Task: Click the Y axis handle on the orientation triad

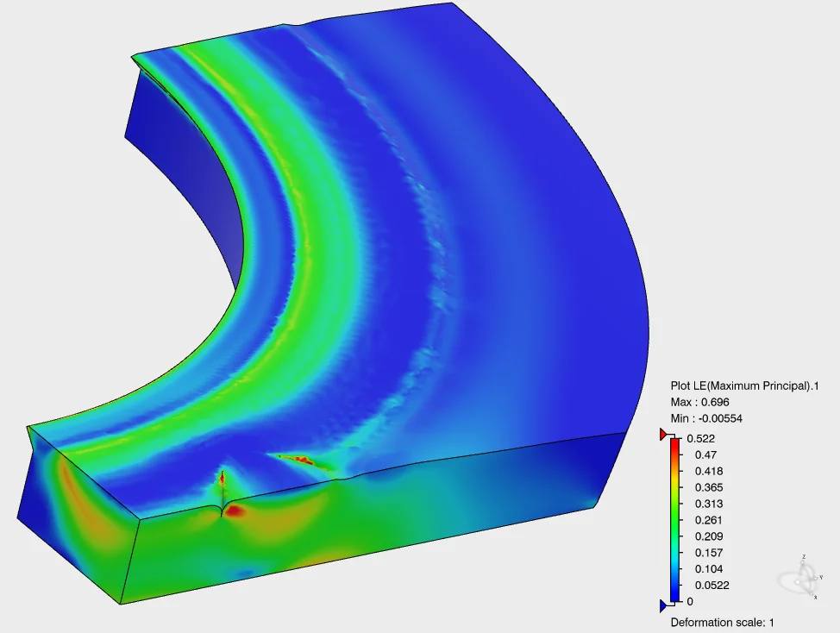Action: point(815,578)
